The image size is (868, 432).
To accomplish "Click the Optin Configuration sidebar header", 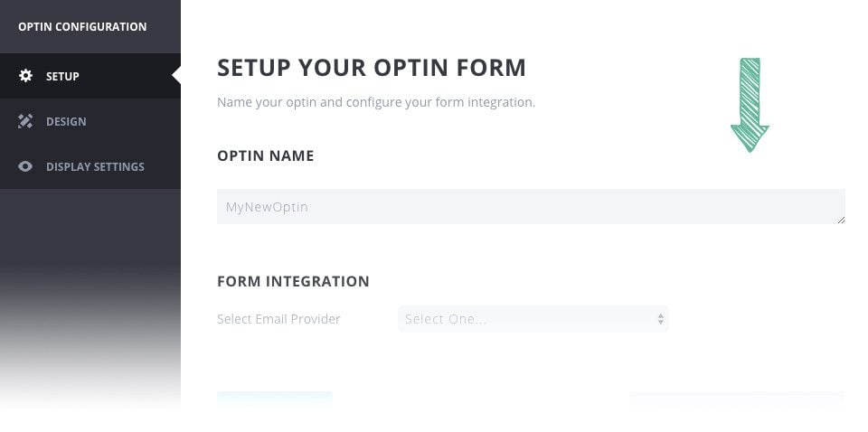I will click(82, 27).
